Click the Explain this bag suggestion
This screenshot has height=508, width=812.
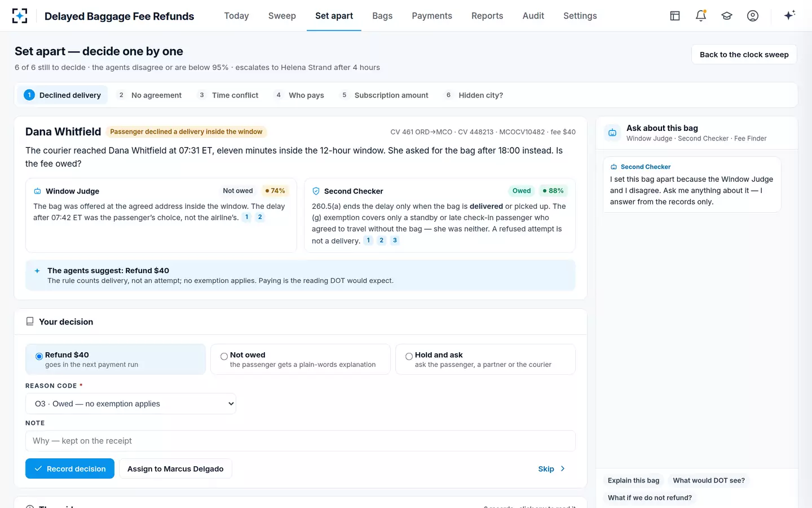[x=633, y=480]
